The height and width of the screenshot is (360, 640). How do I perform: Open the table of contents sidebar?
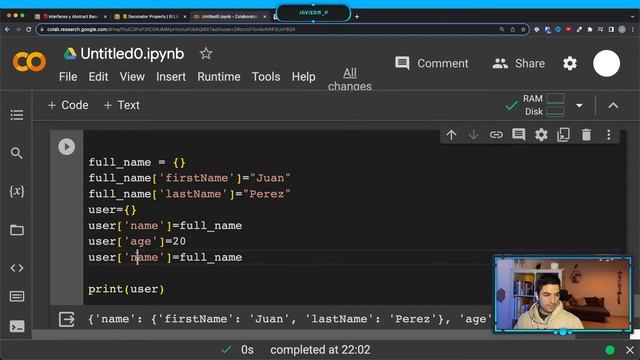point(17,115)
